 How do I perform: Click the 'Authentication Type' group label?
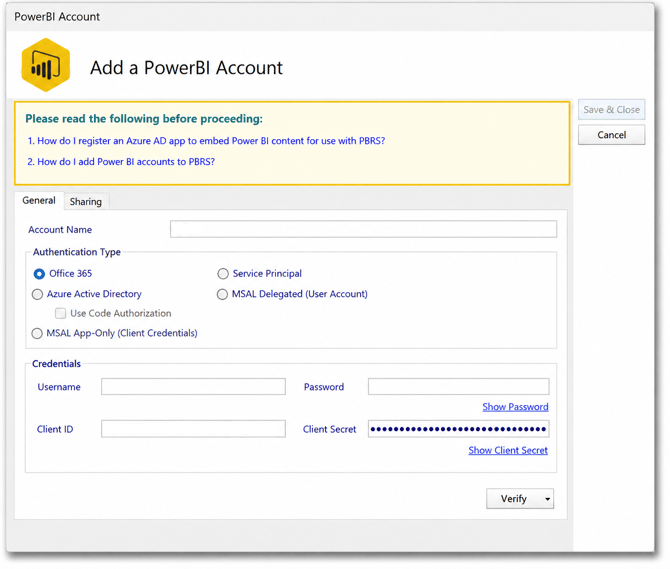point(77,252)
